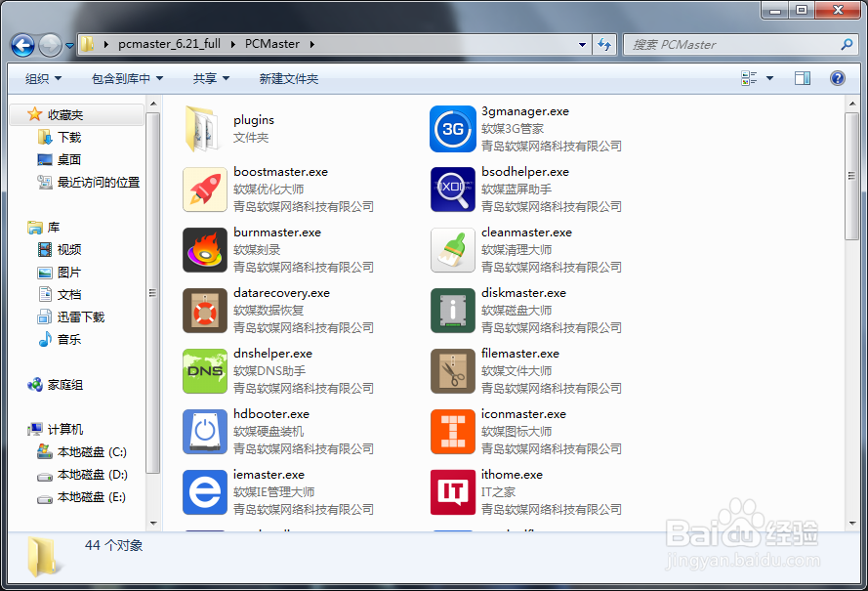
Task: Open the 文档 library
Action: point(69,295)
